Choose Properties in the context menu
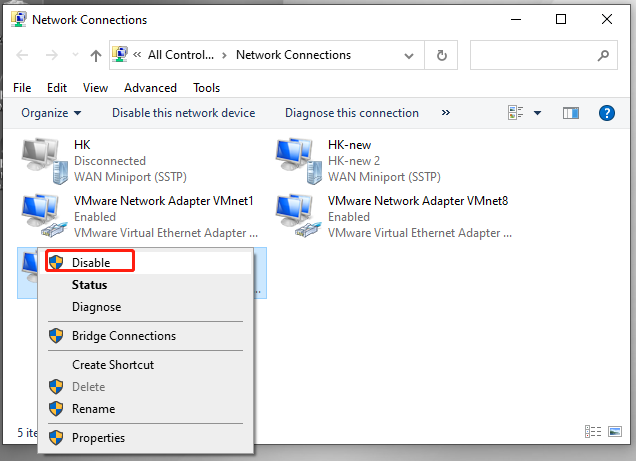This screenshot has width=636, height=461. click(x=98, y=438)
